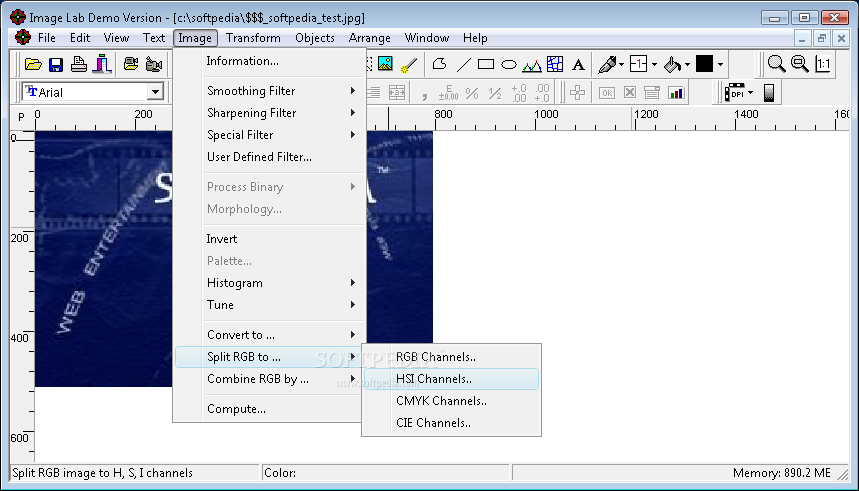This screenshot has height=491, width=859.
Task: Expand the Special Filter submenu
Action: click(270, 135)
